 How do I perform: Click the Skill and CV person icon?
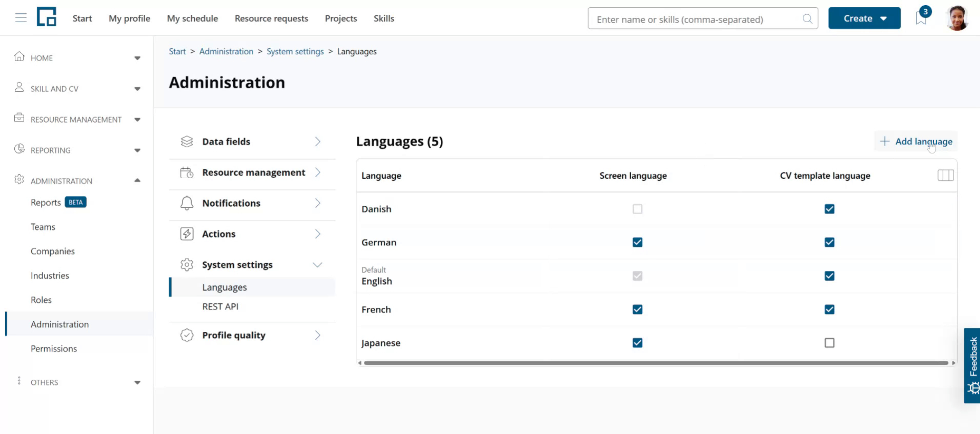[19, 87]
